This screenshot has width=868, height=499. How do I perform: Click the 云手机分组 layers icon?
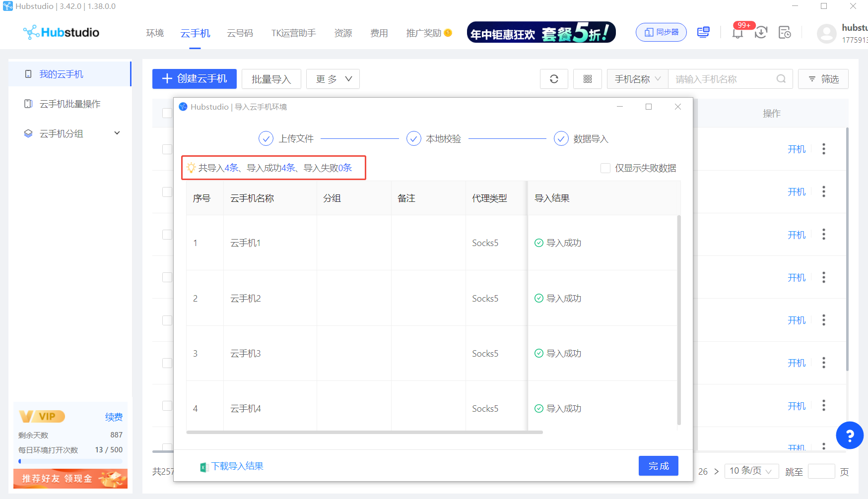tap(28, 133)
